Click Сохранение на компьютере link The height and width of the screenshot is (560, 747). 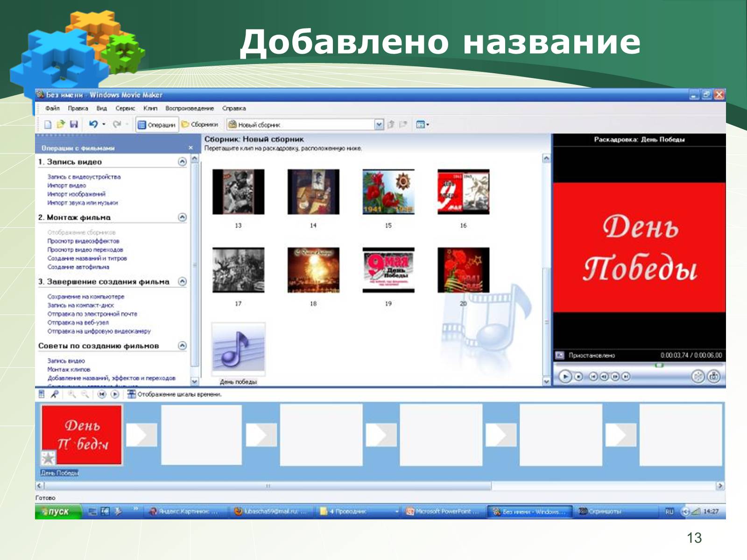(x=86, y=296)
